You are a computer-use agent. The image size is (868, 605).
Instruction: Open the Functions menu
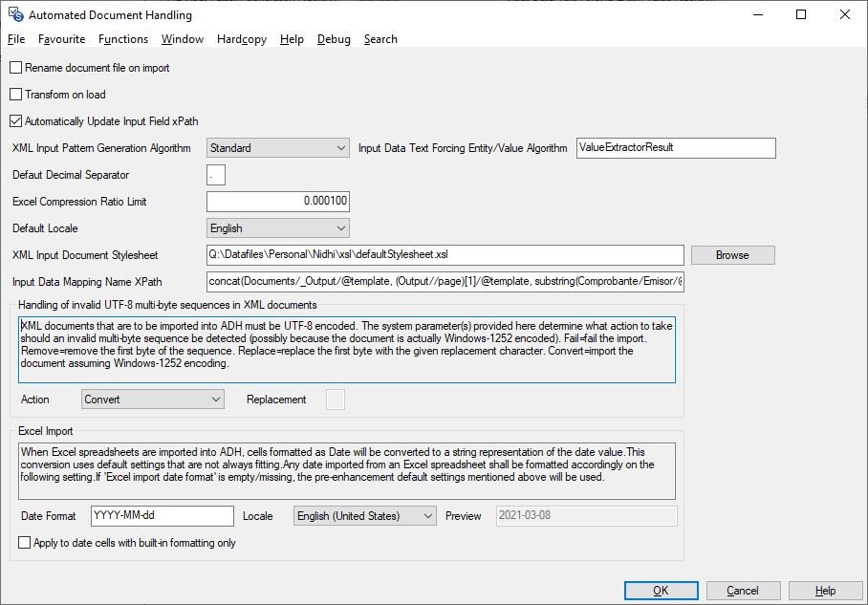point(122,39)
